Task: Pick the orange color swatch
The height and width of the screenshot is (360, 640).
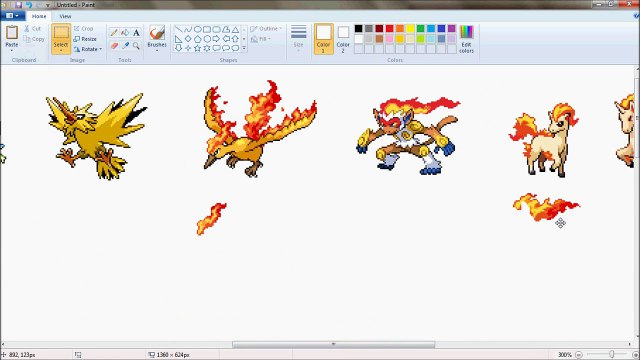Action: [400, 29]
